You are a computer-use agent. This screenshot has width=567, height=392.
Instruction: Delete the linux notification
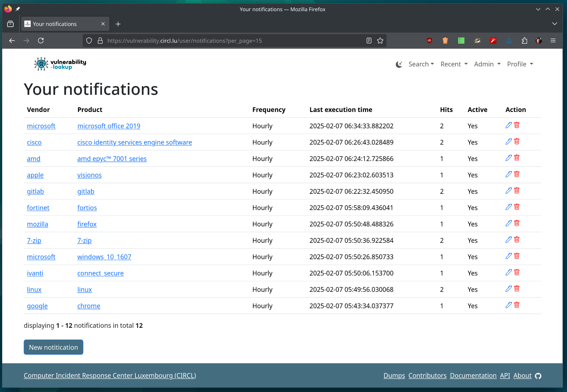click(517, 289)
